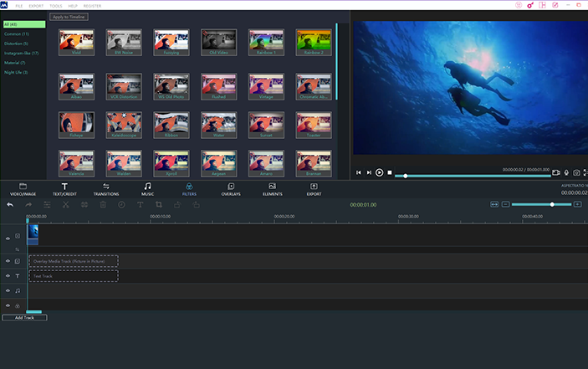Open the EXPORT menu in menu bar

point(36,6)
